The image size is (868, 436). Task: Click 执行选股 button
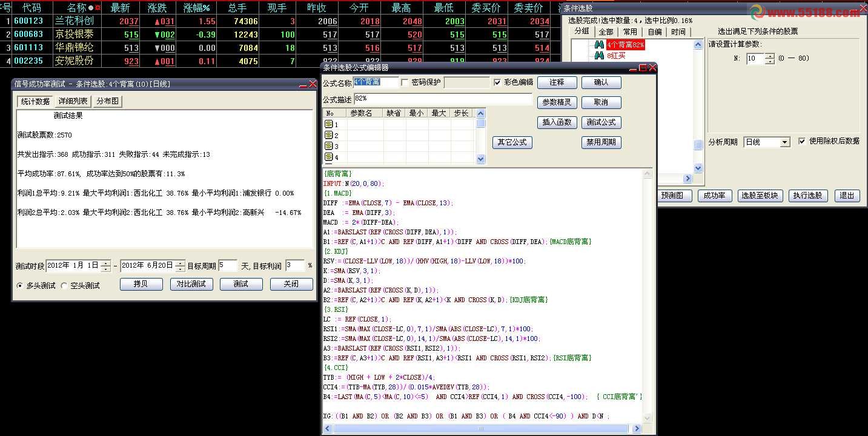pos(808,196)
